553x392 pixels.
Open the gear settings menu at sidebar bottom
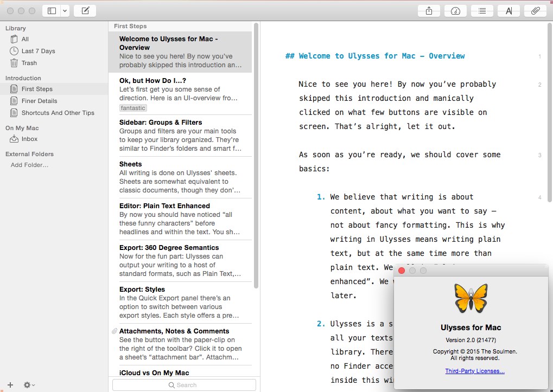[x=29, y=385]
